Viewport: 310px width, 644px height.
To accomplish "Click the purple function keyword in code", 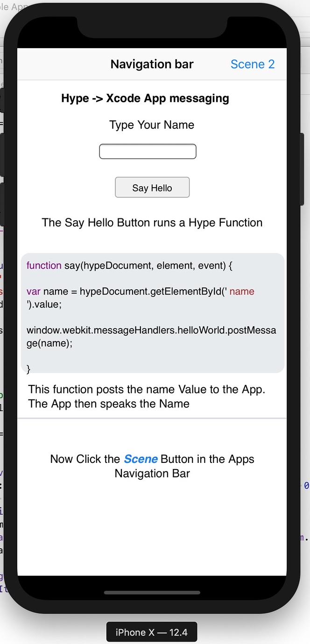I will [x=44, y=266].
